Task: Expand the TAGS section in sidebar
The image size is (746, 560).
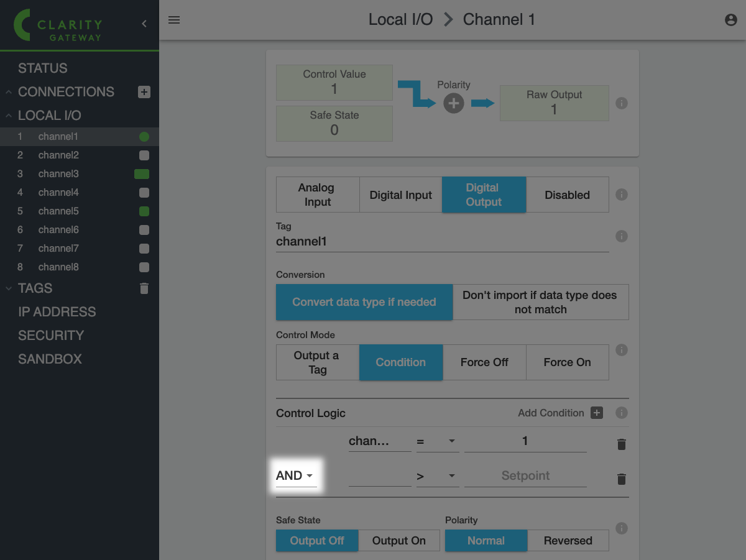Action: click(35, 288)
